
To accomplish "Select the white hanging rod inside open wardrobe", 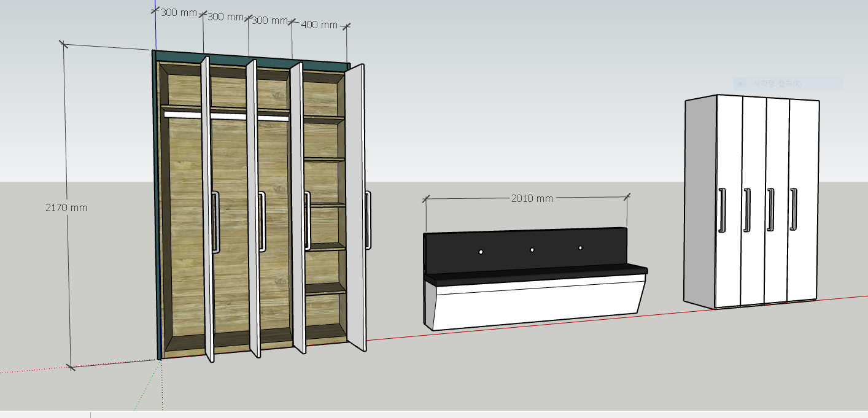I will pyautogui.click(x=225, y=115).
